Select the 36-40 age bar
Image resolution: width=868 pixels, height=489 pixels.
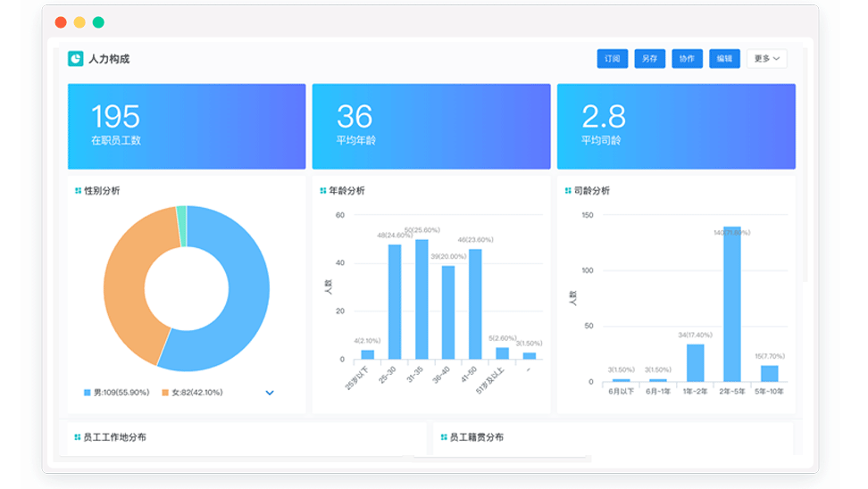448,312
